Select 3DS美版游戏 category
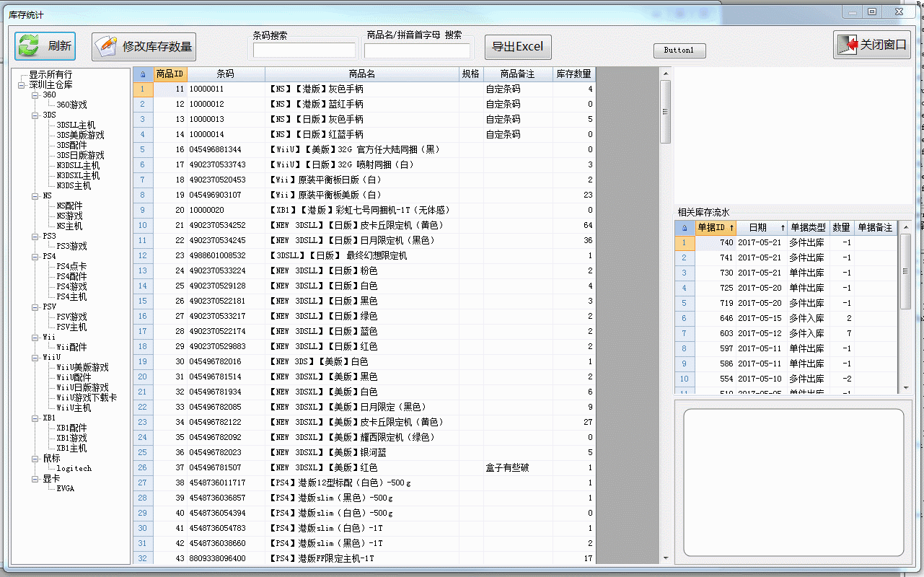 click(80, 136)
